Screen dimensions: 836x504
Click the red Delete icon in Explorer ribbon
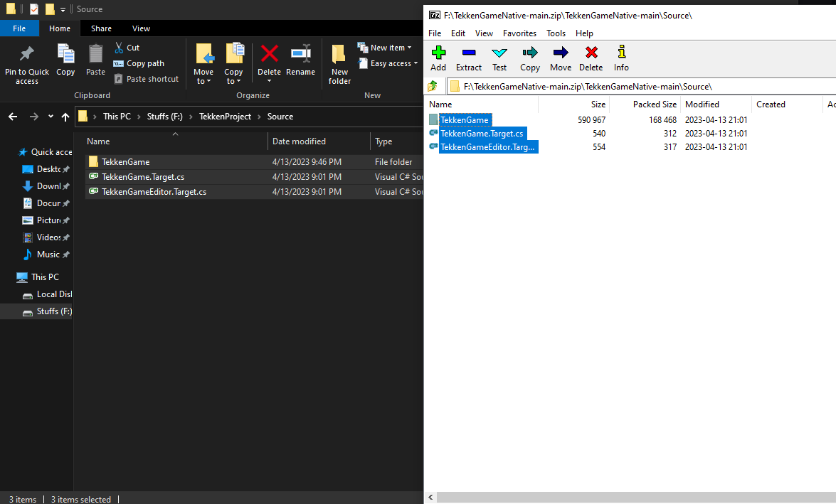[x=269, y=54]
